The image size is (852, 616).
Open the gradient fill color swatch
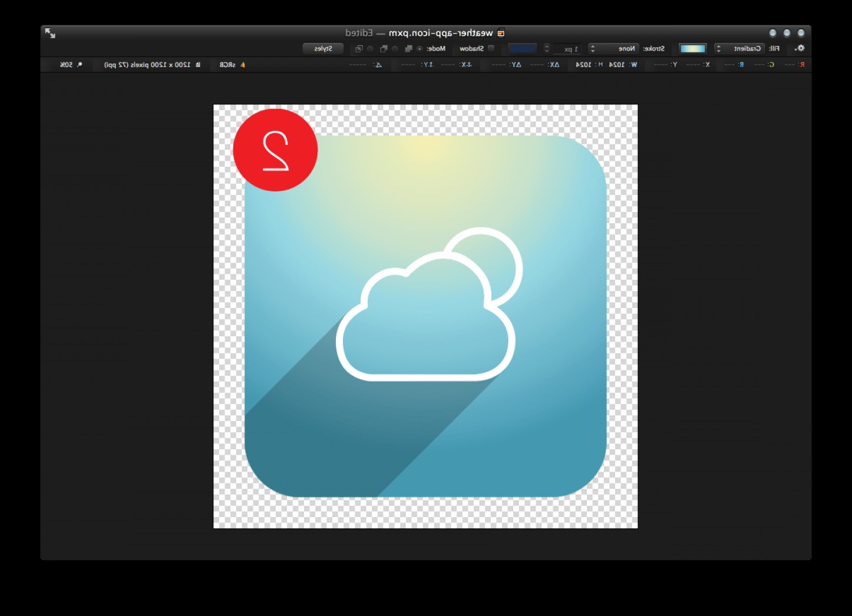coord(693,49)
